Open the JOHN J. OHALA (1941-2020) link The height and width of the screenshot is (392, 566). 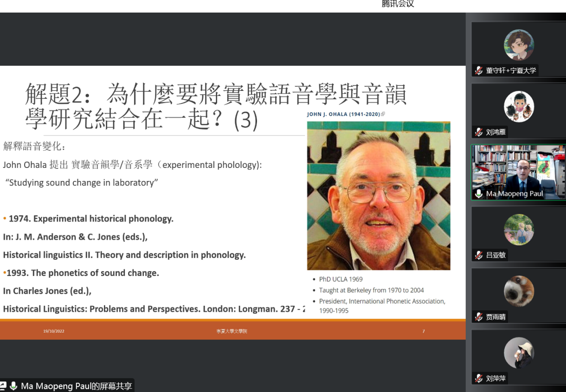343,114
